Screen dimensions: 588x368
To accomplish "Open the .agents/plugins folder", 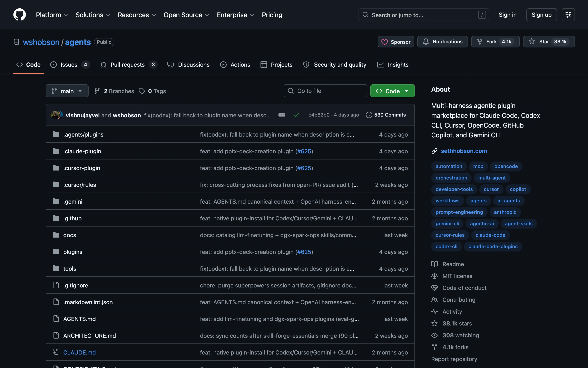I will 83,134.
